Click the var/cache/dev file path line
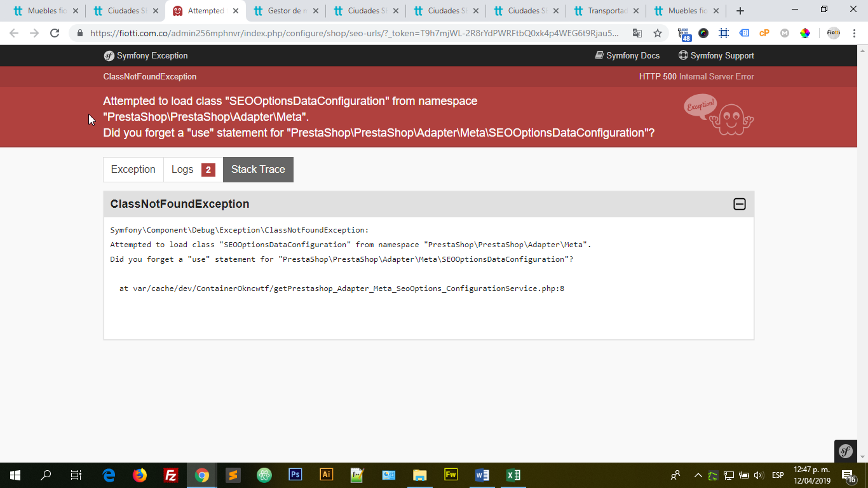The width and height of the screenshot is (868, 488). click(x=342, y=288)
